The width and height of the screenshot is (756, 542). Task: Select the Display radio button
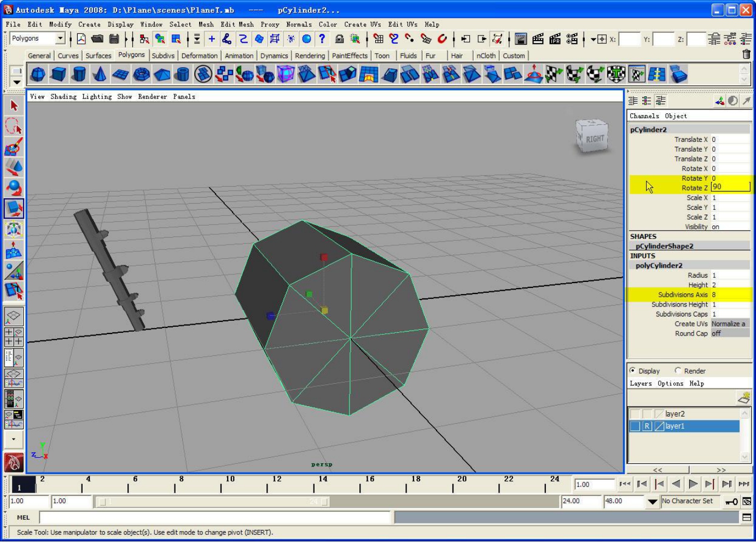pyautogui.click(x=633, y=371)
